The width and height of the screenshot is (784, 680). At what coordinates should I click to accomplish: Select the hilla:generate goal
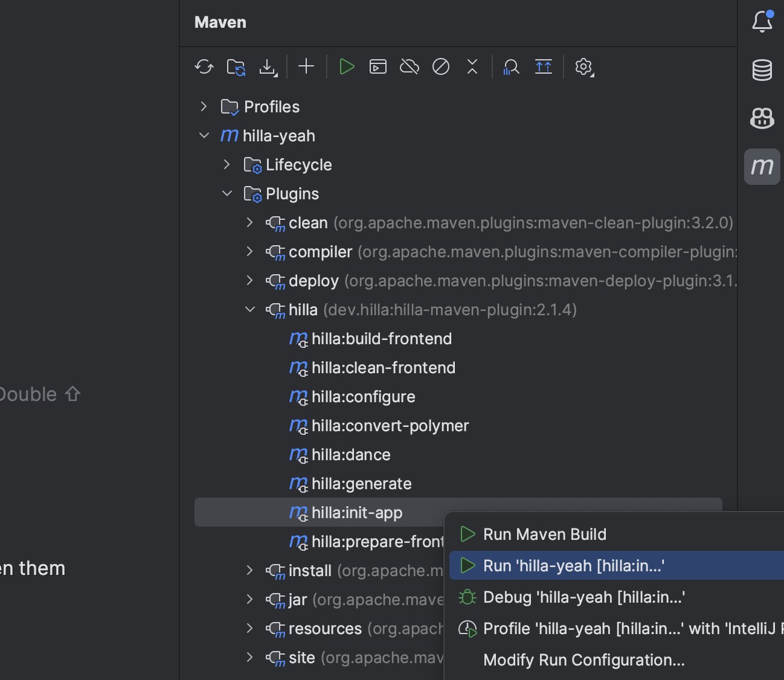pyautogui.click(x=362, y=484)
